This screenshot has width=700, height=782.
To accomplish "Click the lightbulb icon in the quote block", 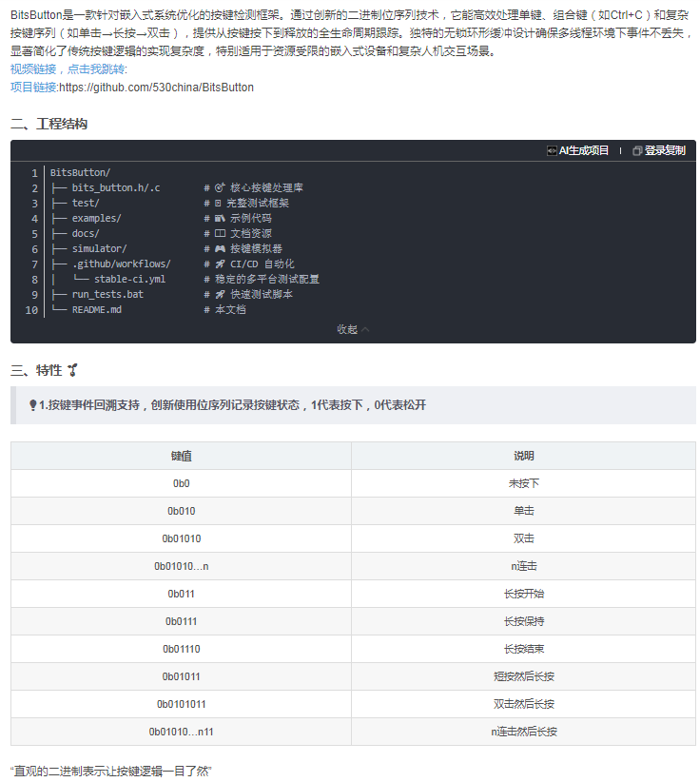I will click(x=33, y=405).
